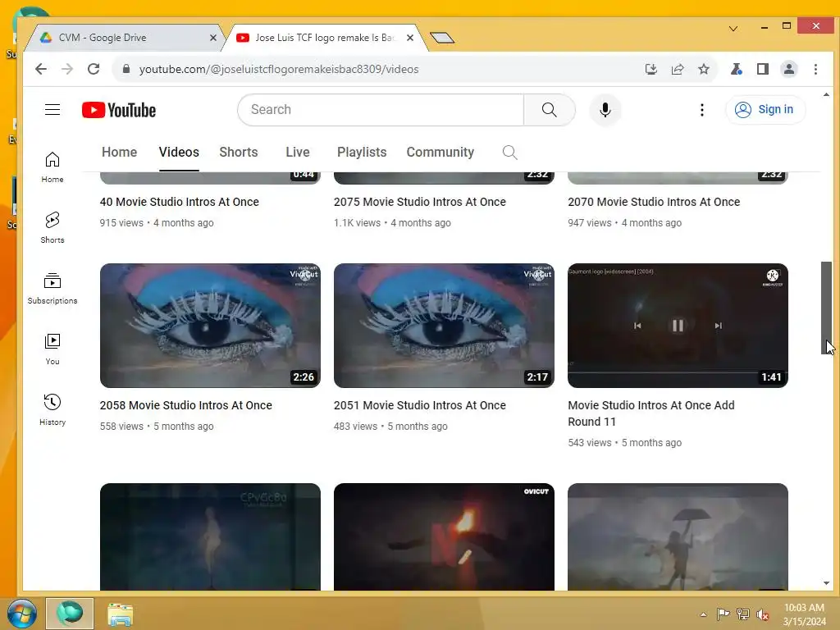Open the Netflix-style flame video thumbnail
Viewport: 840px width, 630px height.
pos(444,536)
